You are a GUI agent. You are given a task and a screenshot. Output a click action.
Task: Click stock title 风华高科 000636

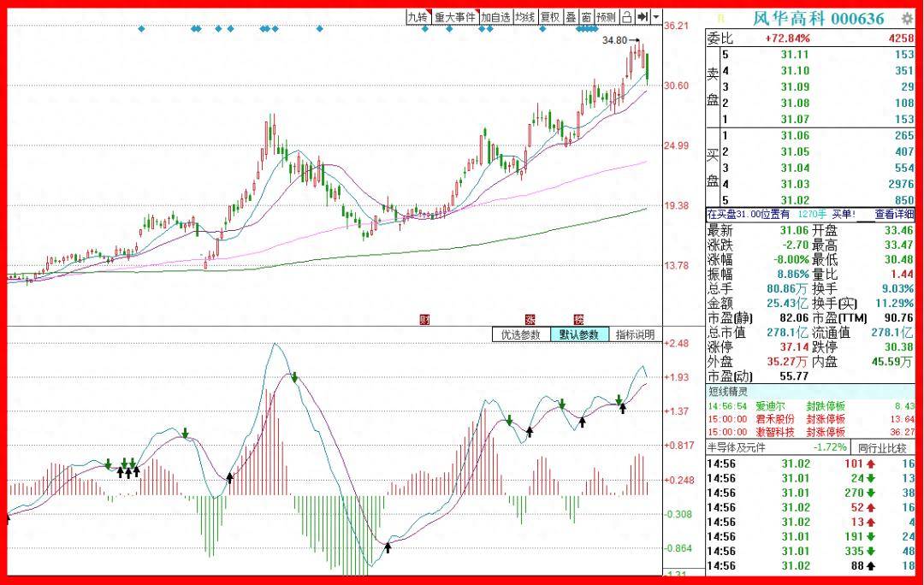pyautogui.click(x=818, y=19)
